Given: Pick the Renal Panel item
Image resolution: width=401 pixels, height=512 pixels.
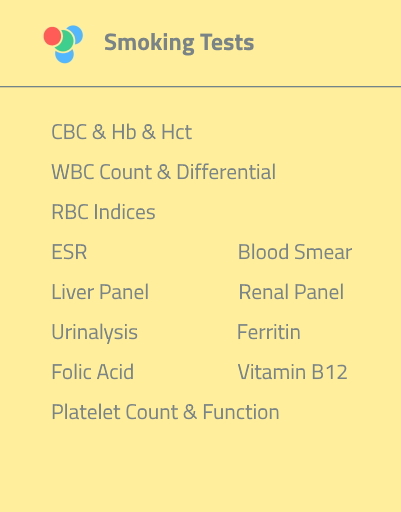Looking at the screenshot, I should pos(291,292).
